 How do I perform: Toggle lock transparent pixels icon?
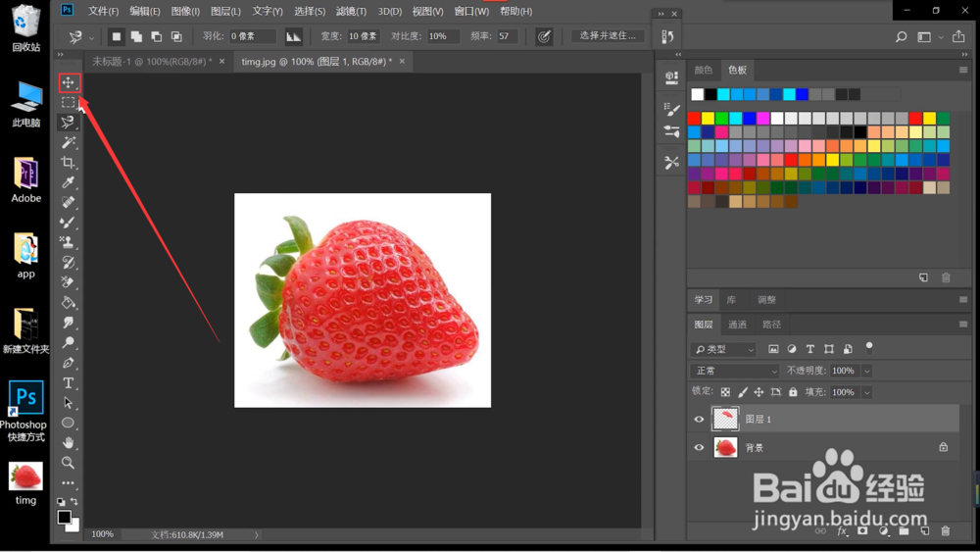pos(725,392)
